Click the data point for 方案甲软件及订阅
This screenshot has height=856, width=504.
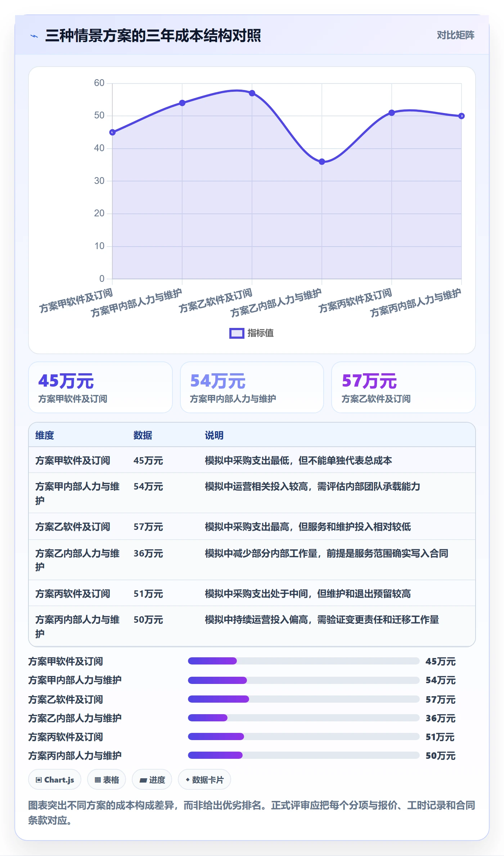pos(112,132)
